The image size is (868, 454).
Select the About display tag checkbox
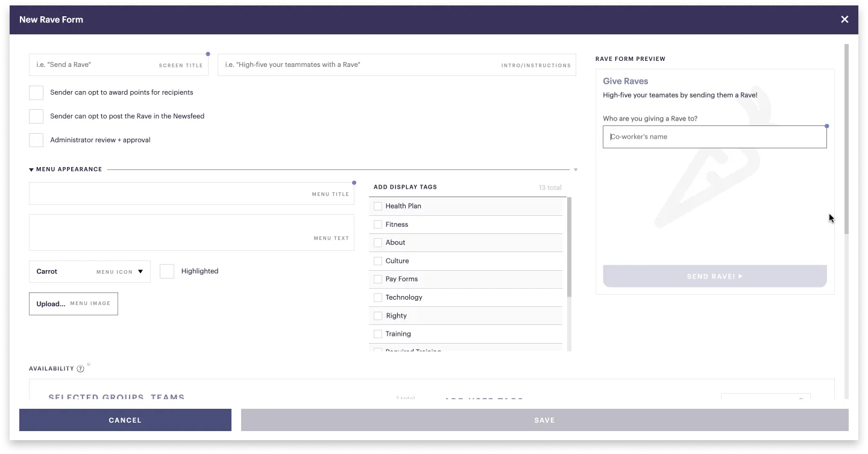pos(378,242)
